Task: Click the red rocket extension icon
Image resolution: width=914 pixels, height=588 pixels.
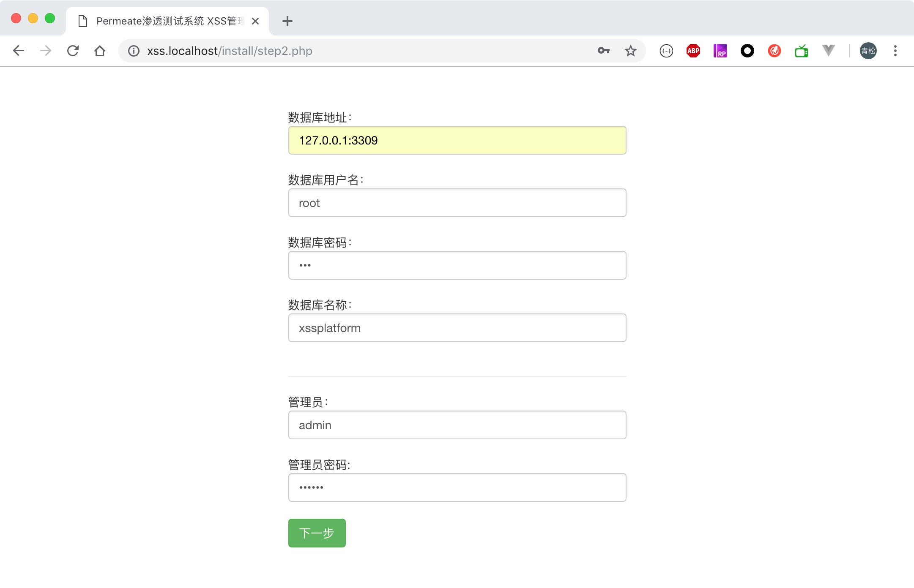Action: tap(774, 51)
